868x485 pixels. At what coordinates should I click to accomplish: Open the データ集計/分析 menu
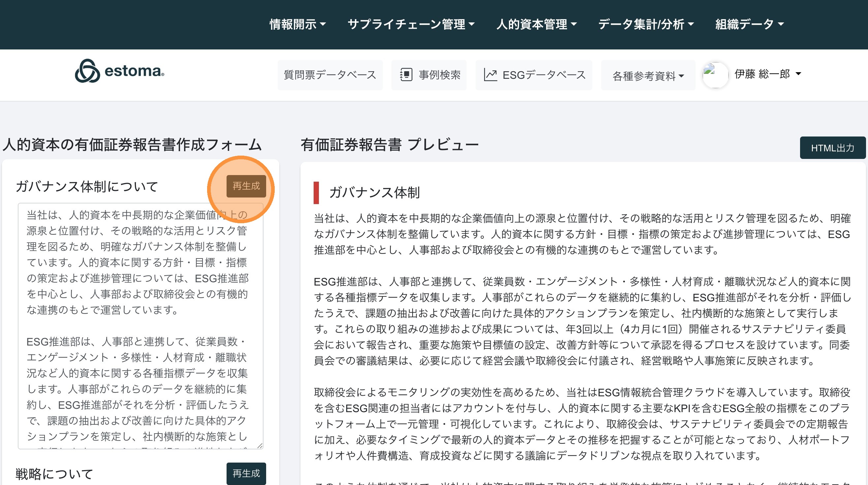(646, 24)
